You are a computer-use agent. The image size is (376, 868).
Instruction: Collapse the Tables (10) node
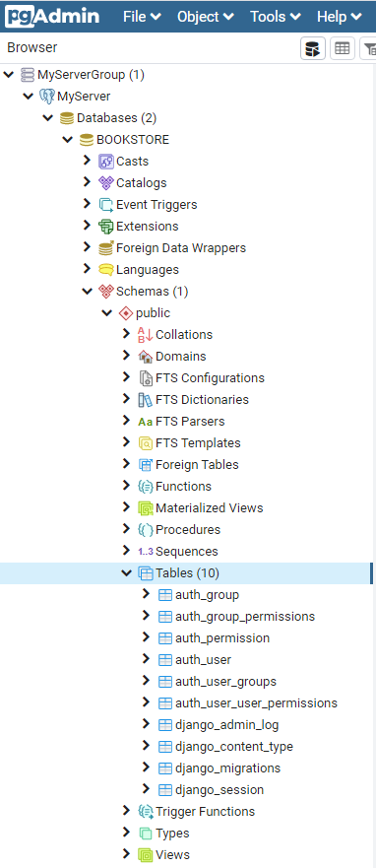(x=127, y=573)
